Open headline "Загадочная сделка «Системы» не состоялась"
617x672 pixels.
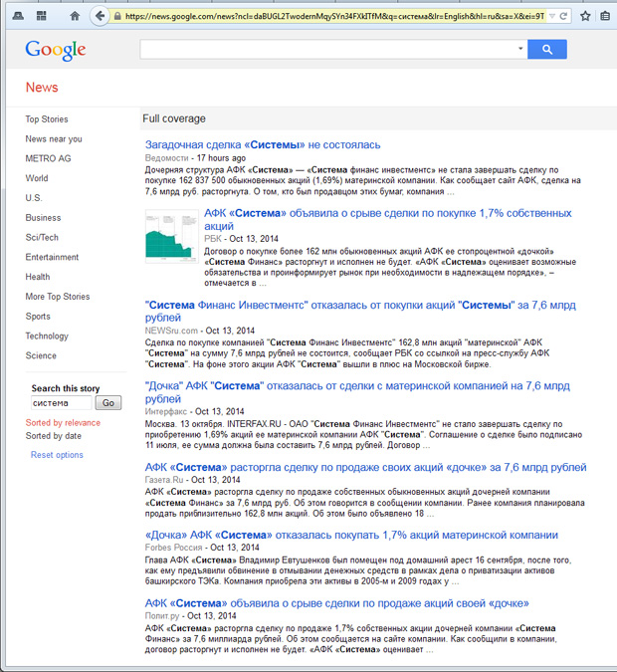click(x=263, y=145)
